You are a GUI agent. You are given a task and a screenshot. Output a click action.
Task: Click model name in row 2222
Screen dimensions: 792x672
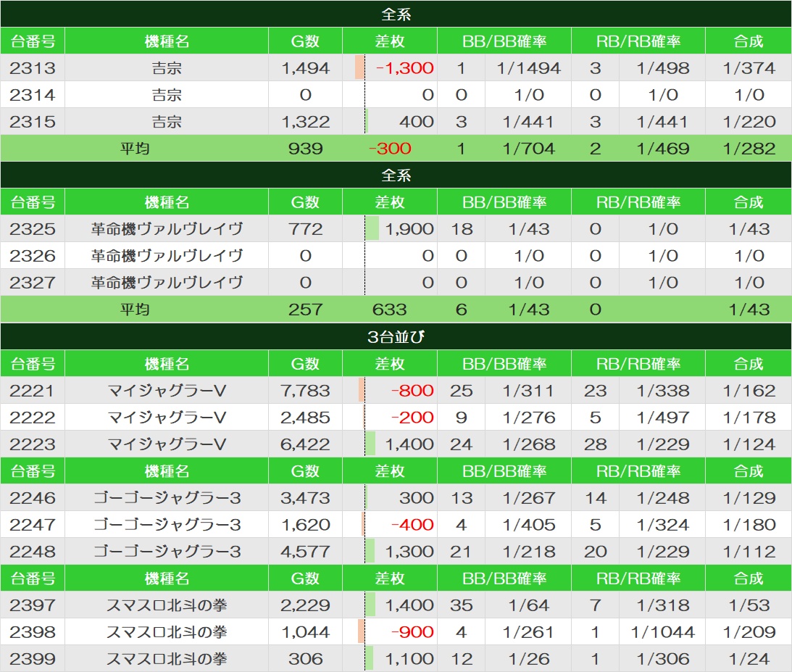(x=167, y=417)
